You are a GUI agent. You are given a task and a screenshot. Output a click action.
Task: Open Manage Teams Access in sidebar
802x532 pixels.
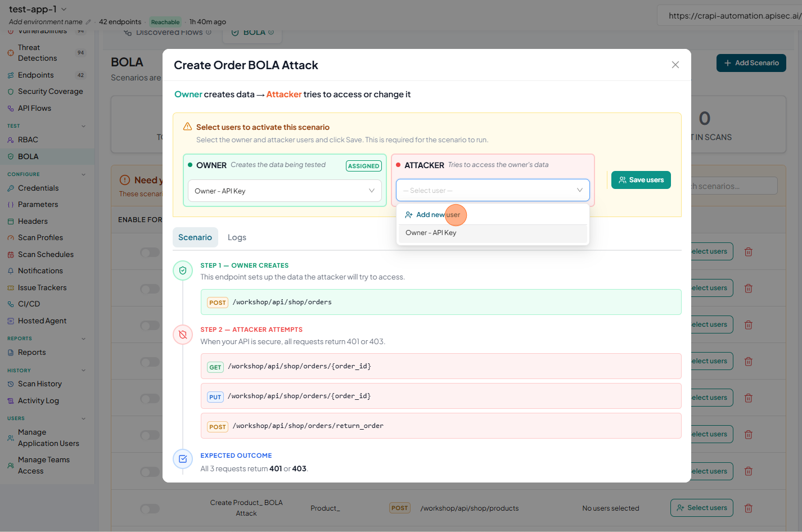coord(44,466)
